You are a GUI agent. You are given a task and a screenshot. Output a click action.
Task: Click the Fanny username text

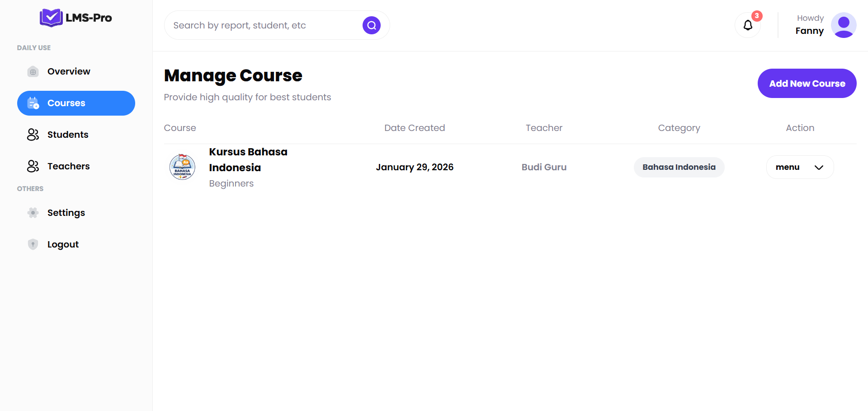[x=809, y=31]
